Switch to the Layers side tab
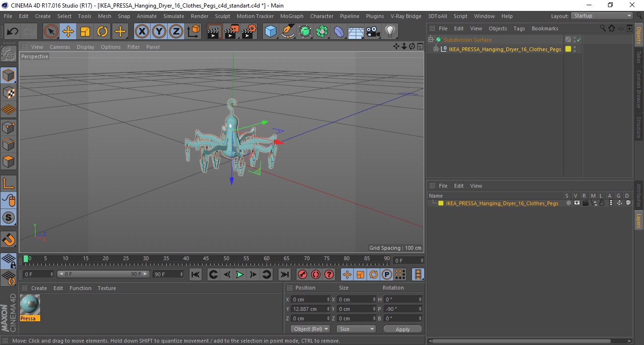The image size is (644, 345). coord(639,221)
